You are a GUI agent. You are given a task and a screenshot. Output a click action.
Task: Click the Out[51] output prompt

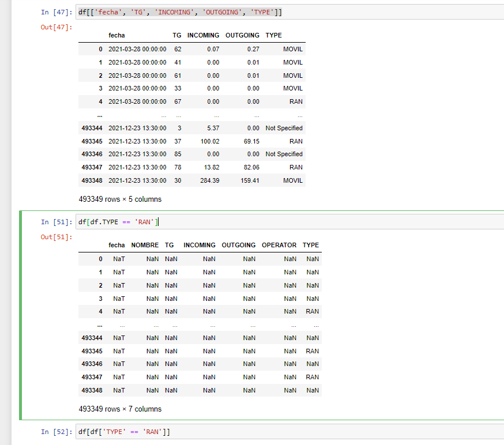[57, 237]
